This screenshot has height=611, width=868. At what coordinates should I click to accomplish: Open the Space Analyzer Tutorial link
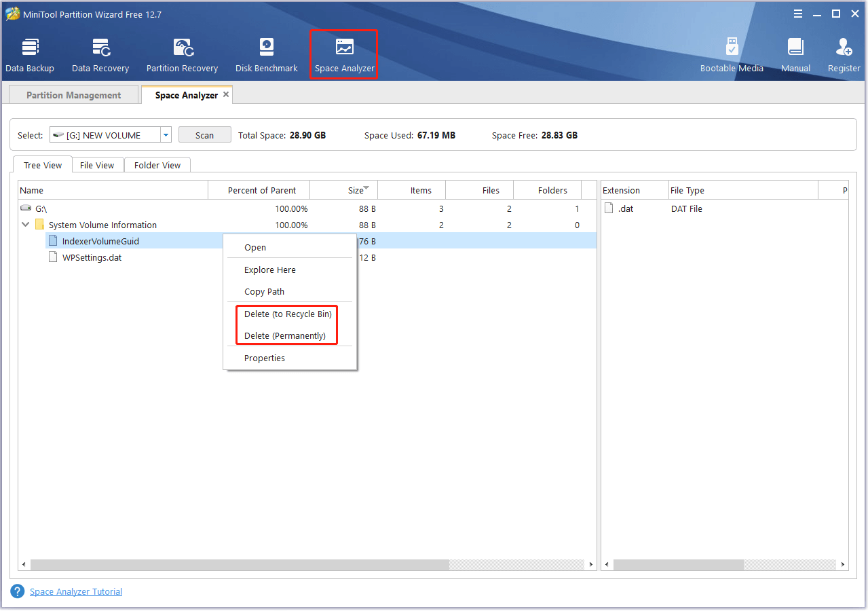pyautogui.click(x=76, y=591)
